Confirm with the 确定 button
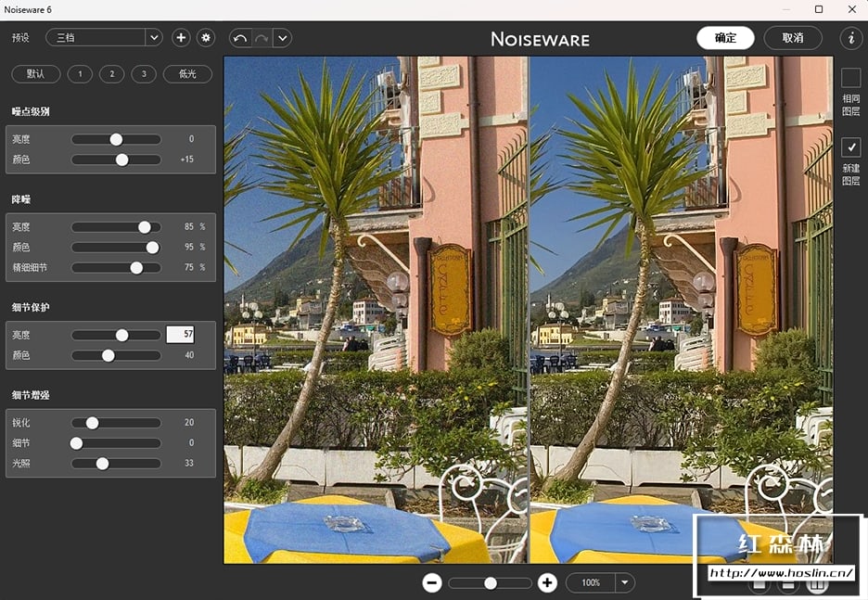The height and width of the screenshot is (600, 868). (x=725, y=38)
